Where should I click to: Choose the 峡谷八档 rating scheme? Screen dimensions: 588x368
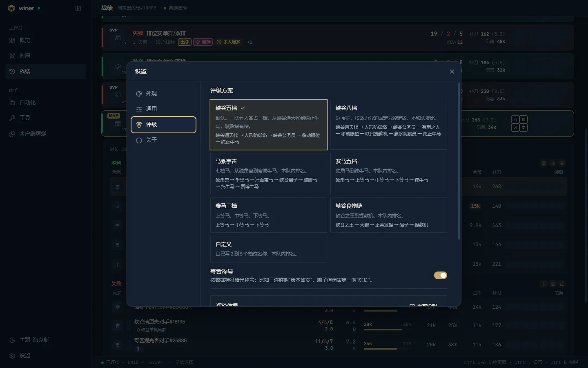coord(388,125)
